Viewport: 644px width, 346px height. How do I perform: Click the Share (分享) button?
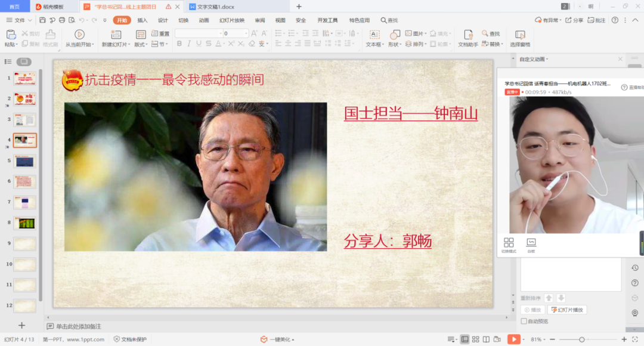pos(574,20)
